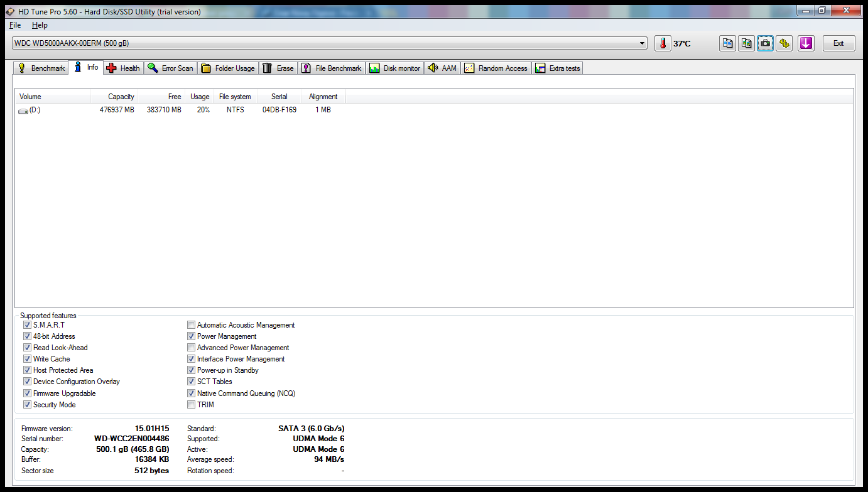This screenshot has width=868, height=492.
Task: Open the Help menu
Action: tap(40, 25)
